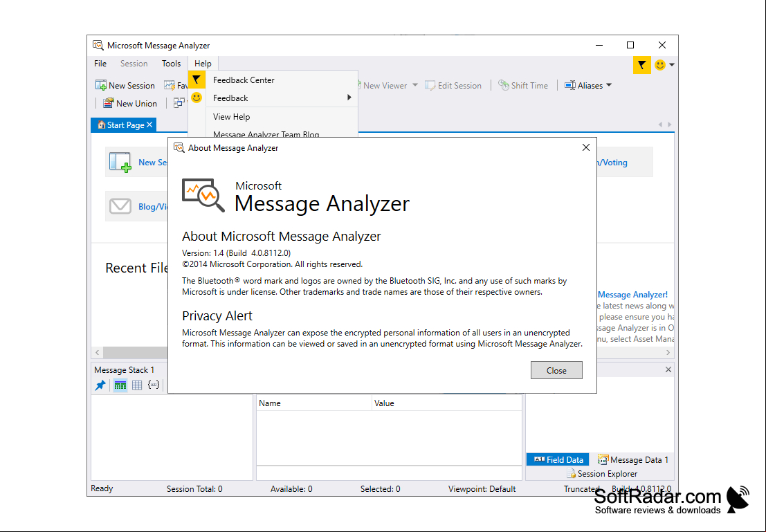Click 'Session Total: 0' in the status bar
Image resolution: width=766 pixels, height=532 pixels.
pos(194,489)
